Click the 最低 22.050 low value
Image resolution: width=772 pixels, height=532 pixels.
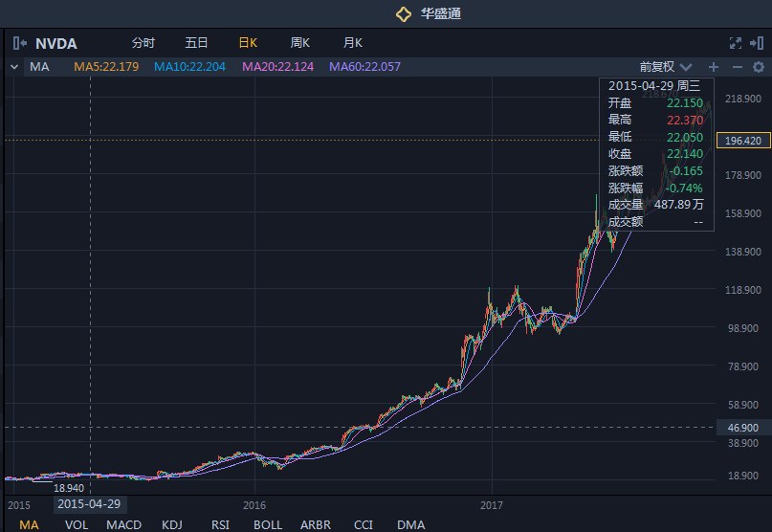click(685, 137)
